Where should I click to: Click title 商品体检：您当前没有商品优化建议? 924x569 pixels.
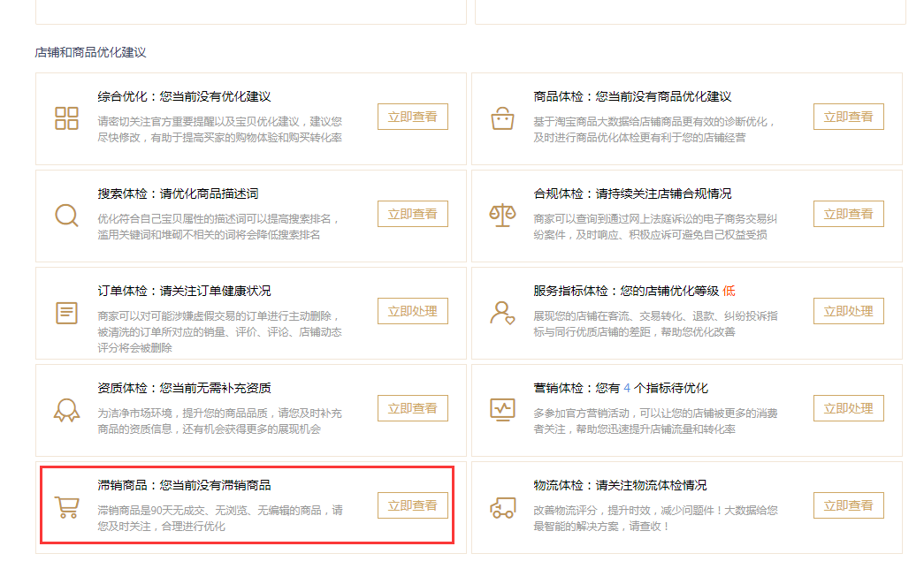(x=632, y=96)
